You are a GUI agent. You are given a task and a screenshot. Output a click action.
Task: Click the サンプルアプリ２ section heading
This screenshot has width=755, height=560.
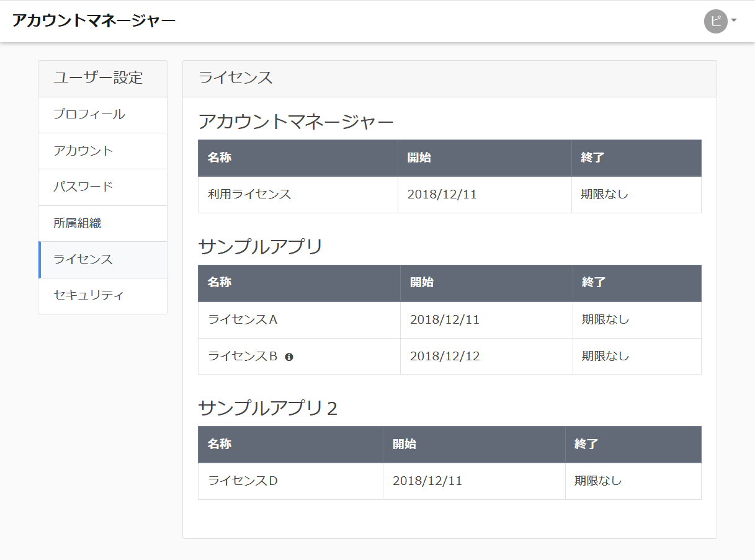pos(268,408)
